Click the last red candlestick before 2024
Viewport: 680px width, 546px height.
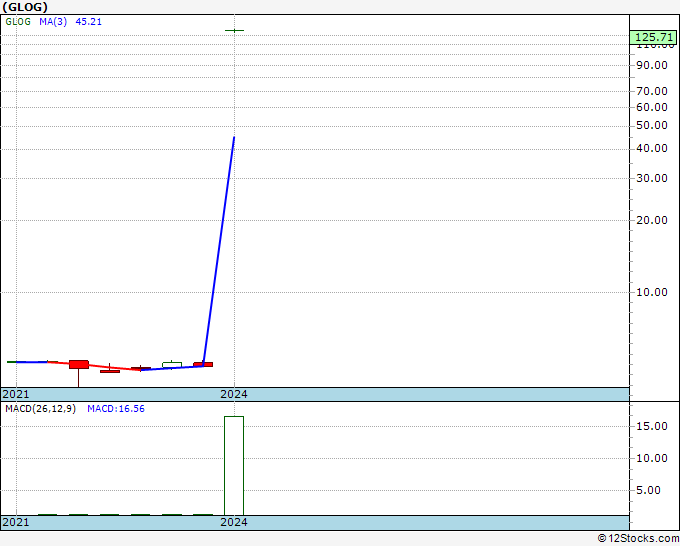pos(203,364)
